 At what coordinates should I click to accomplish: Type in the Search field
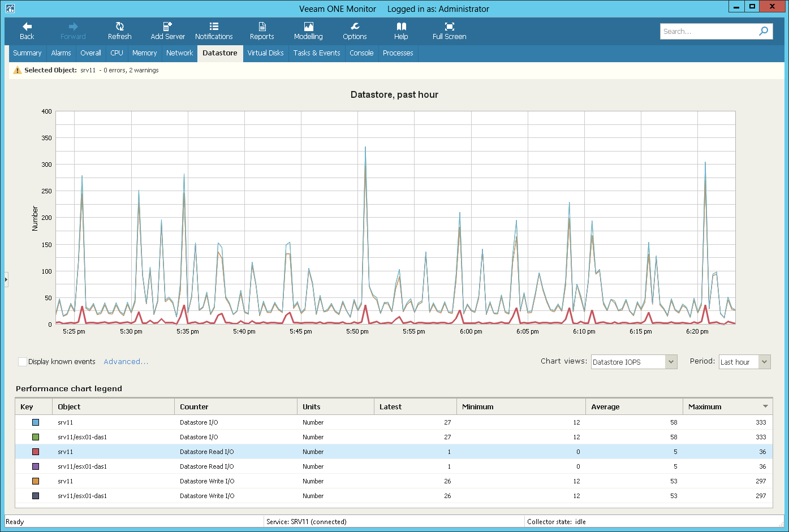pos(709,31)
